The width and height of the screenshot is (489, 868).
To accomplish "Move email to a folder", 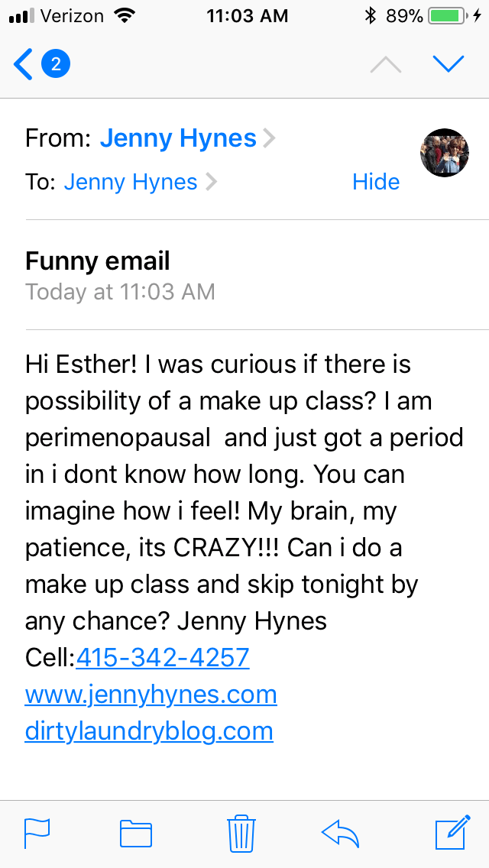I will click(x=136, y=833).
